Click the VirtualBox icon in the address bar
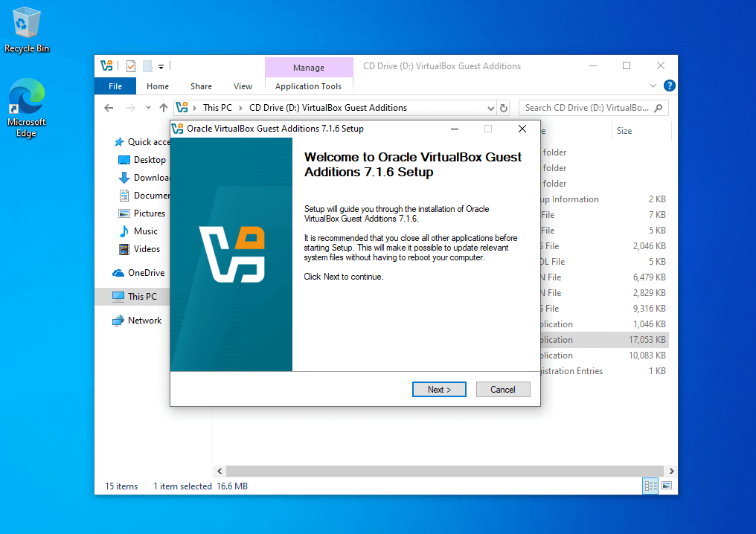756x534 pixels. [x=182, y=108]
